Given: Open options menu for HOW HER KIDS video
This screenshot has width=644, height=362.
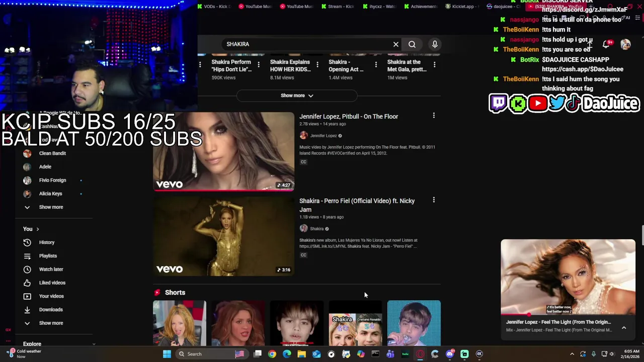Looking at the screenshot, I should (317, 64).
